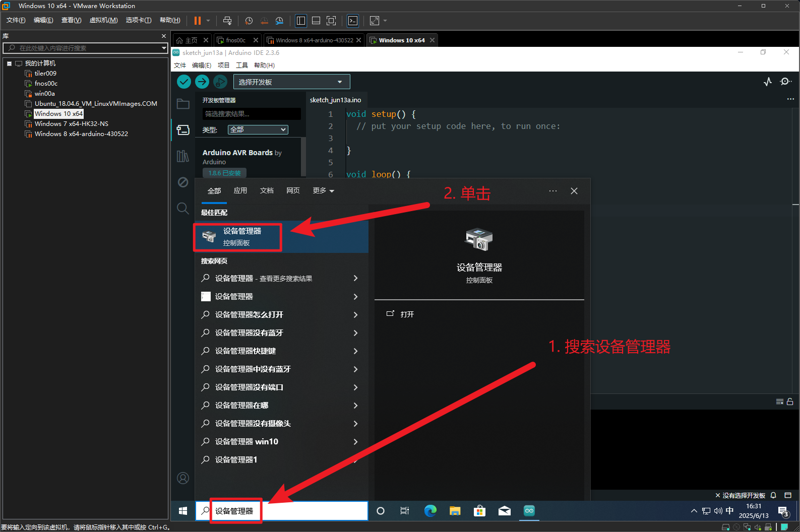800x532 pixels.
Task: Toggle the VMware thumbnail bar view icon
Action: (x=316, y=21)
